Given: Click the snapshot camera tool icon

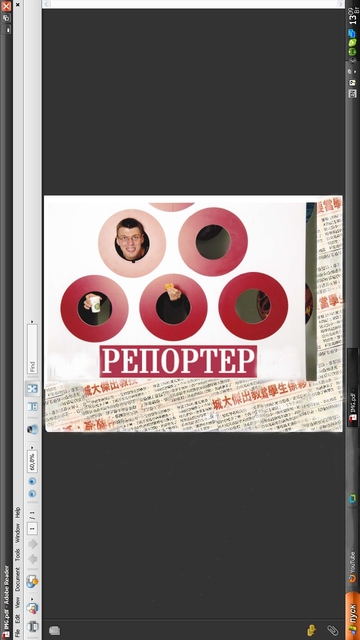Looking at the screenshot, I should [32, 429].
